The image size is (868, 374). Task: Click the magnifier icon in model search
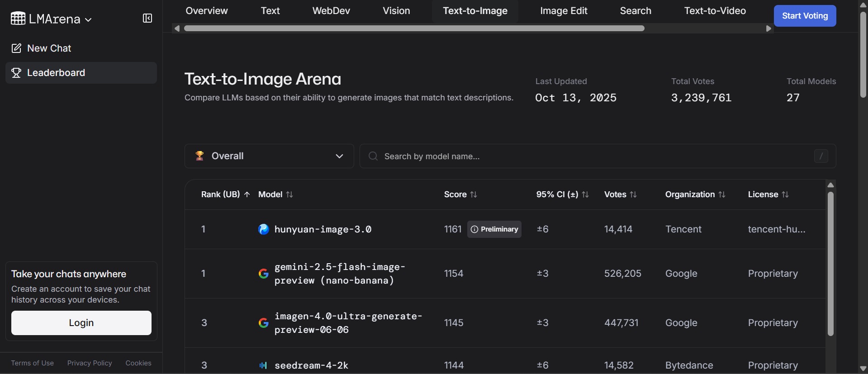click(x=373, y=156)
